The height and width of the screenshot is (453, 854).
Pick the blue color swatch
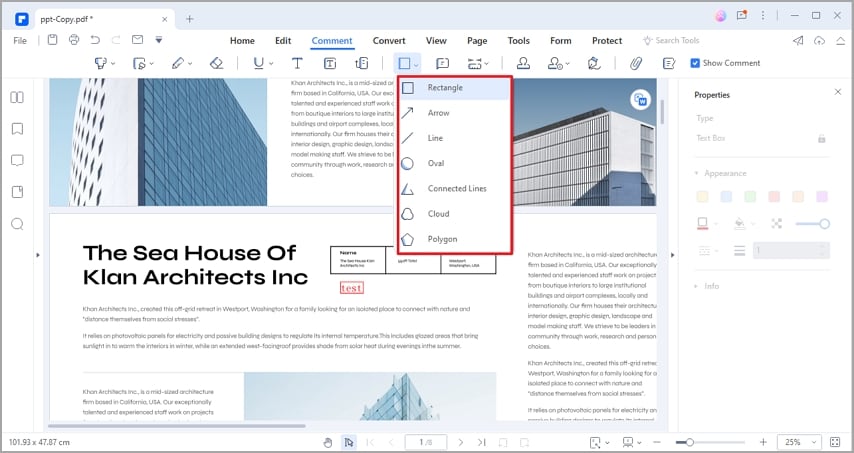point(726,197)
